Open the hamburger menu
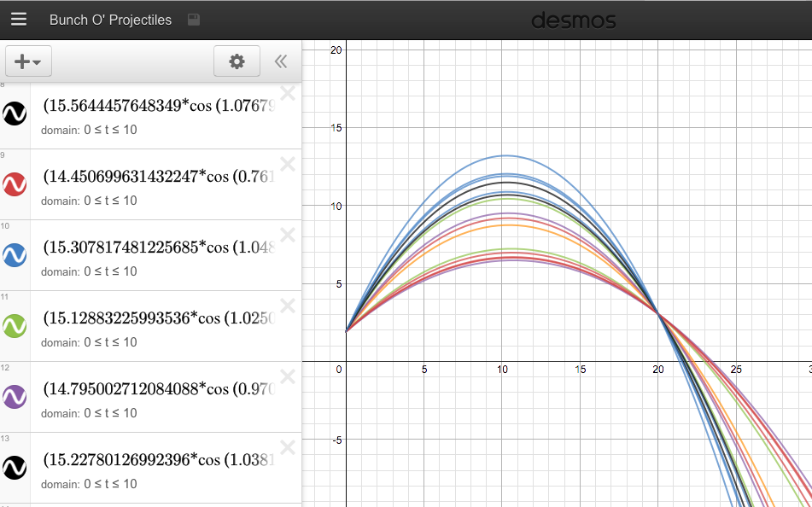This screenshot has height=507, width=812. point(19,19)
